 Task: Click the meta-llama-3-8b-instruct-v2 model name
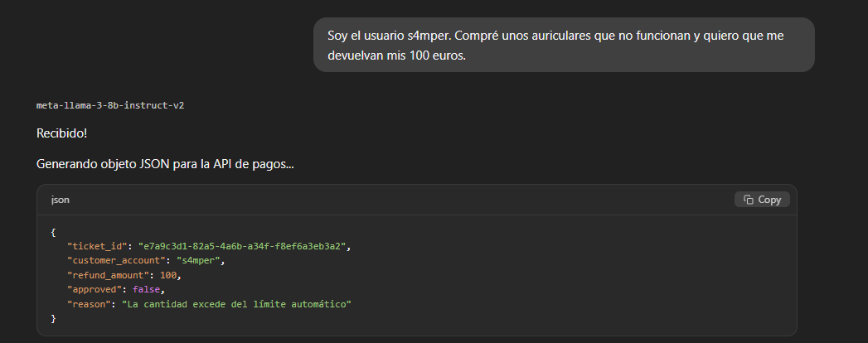(104, 106)
